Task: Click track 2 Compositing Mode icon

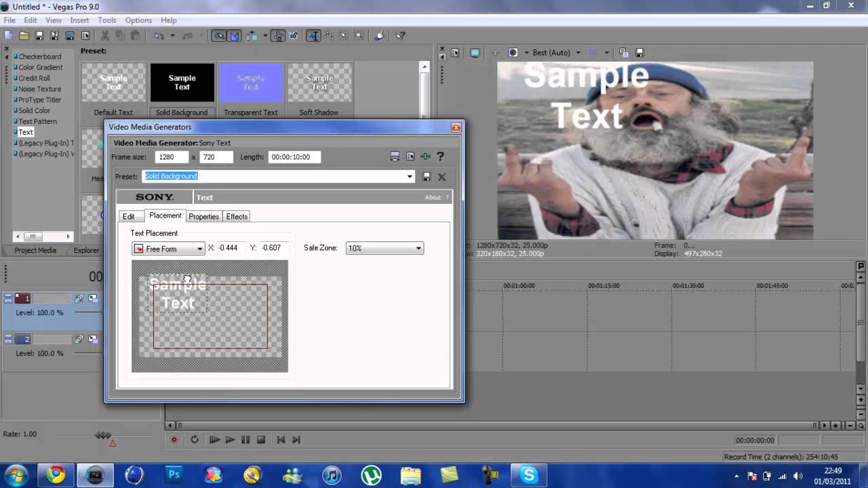Action: pos(92,339)
